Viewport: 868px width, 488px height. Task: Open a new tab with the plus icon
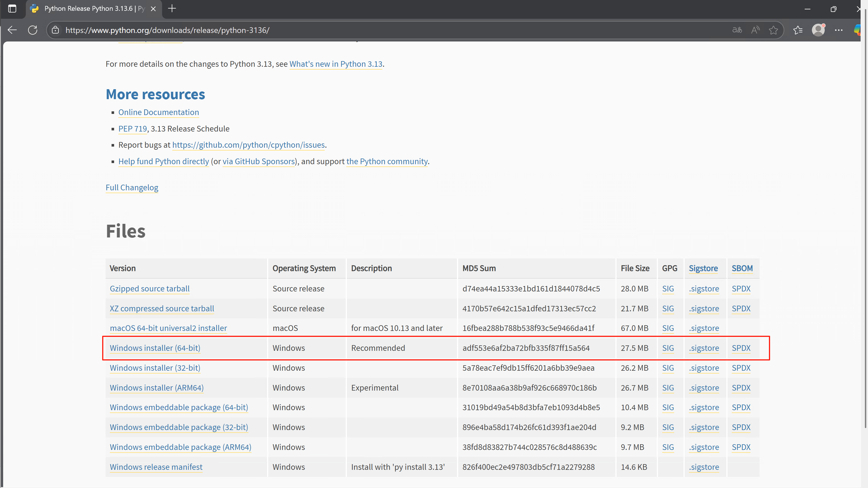coord(172,9)
